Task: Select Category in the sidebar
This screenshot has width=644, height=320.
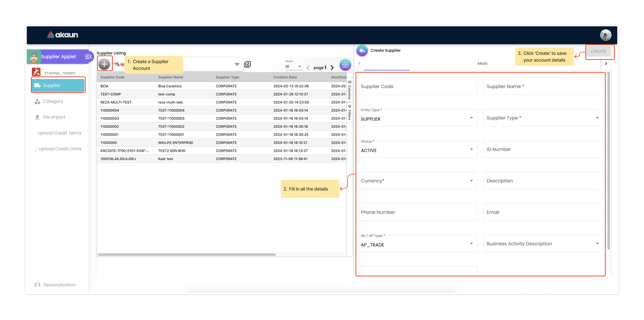Action: coord(53,101)
